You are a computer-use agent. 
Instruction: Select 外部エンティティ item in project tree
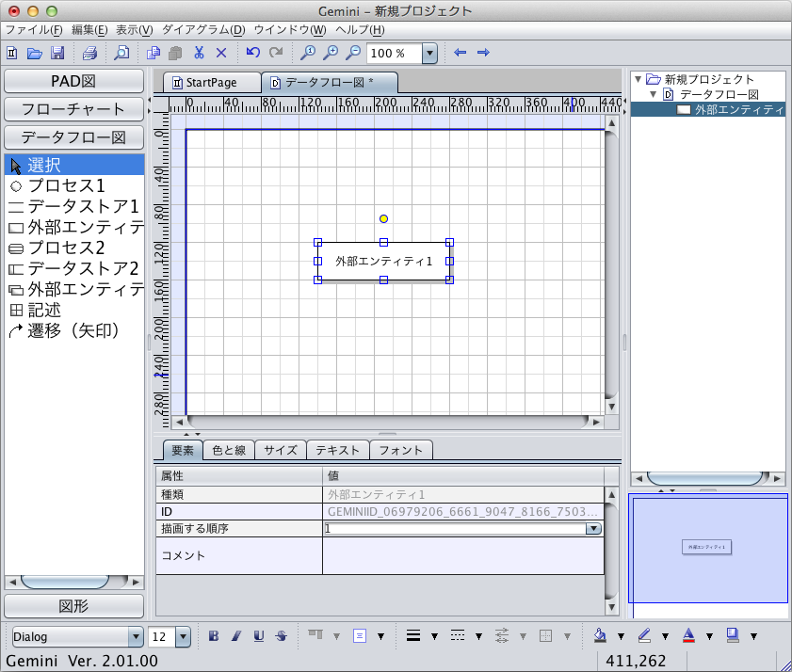click(707, 109)
